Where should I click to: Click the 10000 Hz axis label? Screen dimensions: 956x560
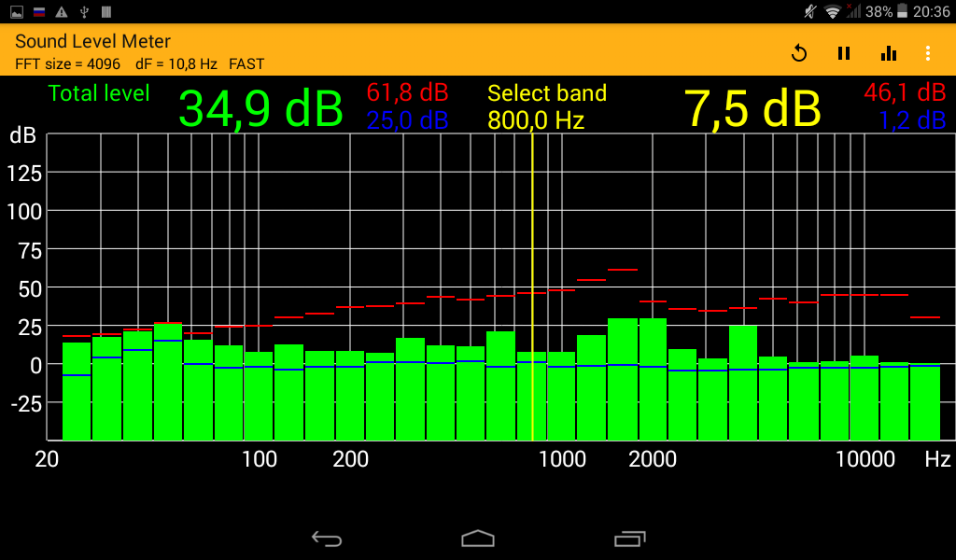(865, 459)
